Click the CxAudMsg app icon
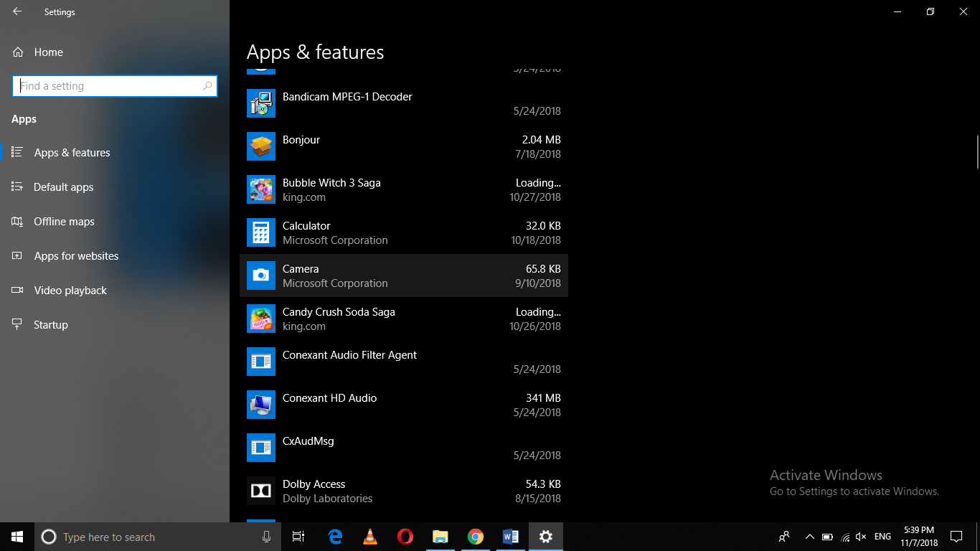This screenshot has width=980, height=551. (261, 448)
